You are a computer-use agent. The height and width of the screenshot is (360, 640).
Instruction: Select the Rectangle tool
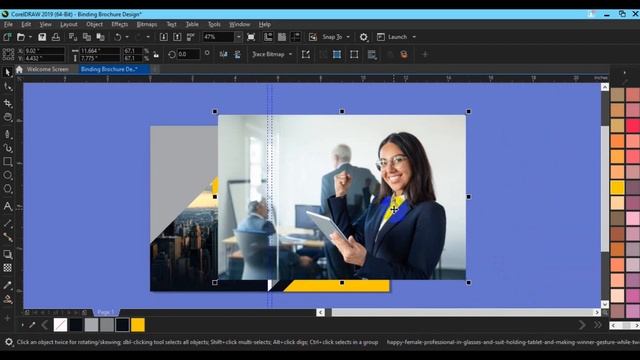[x=7, y=162]
